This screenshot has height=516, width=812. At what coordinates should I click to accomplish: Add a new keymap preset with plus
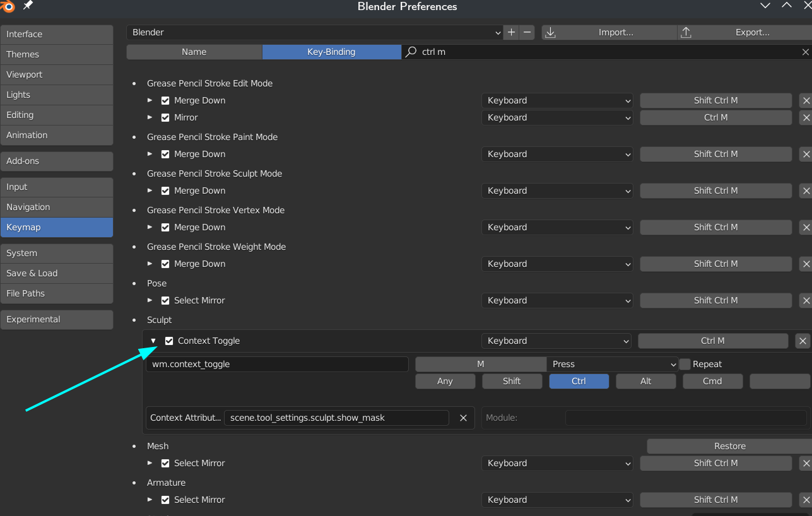point(512,32)
